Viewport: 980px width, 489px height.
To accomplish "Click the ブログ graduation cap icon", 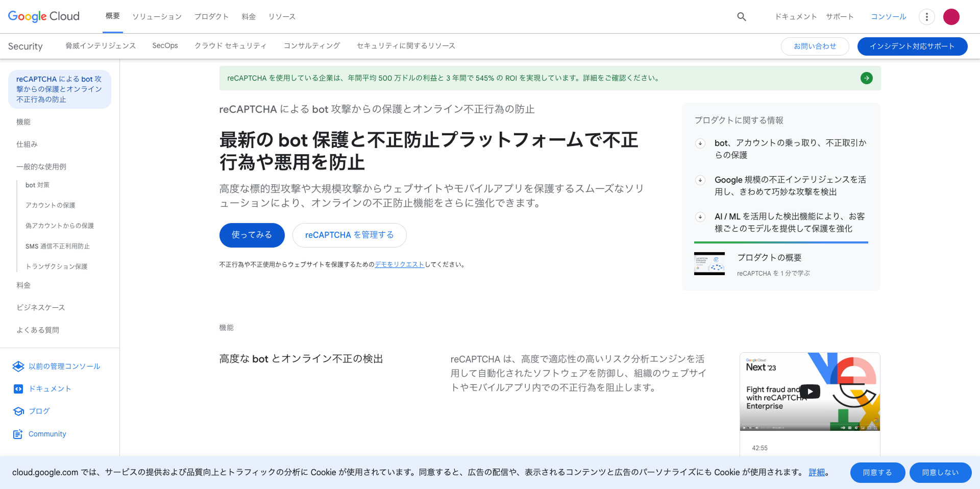I will (18, 411).
